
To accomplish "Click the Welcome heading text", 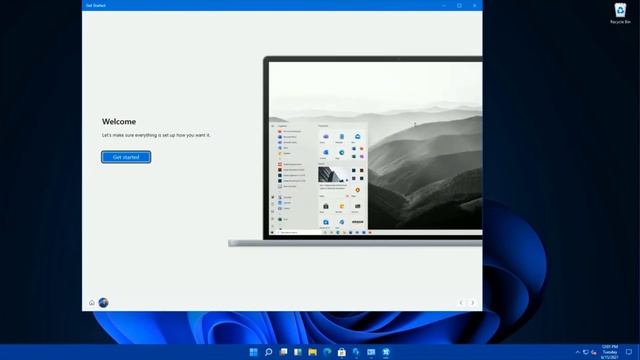I will point(119,122).
